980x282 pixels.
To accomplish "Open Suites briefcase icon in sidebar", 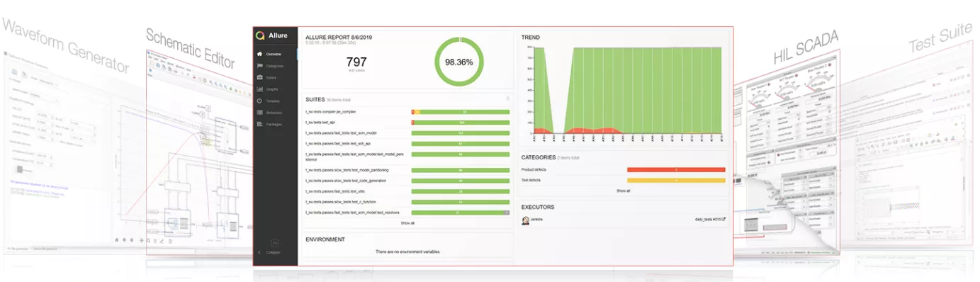I will [260, 77].
